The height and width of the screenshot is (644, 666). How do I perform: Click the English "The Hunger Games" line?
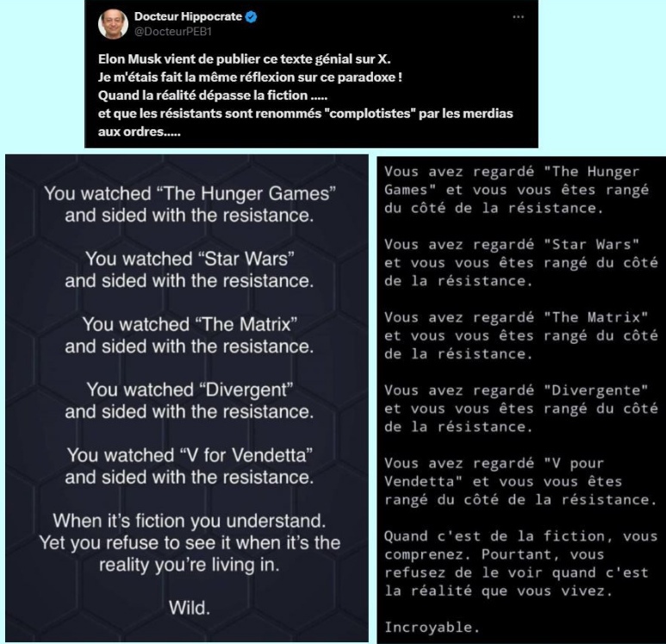pyautogui.click(x=190, y=194)
